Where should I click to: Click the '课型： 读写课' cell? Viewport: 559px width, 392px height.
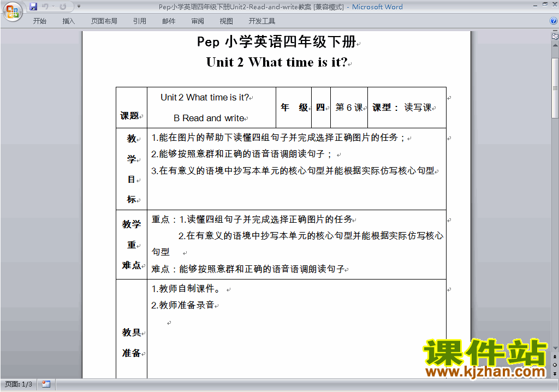click(407, 108)
